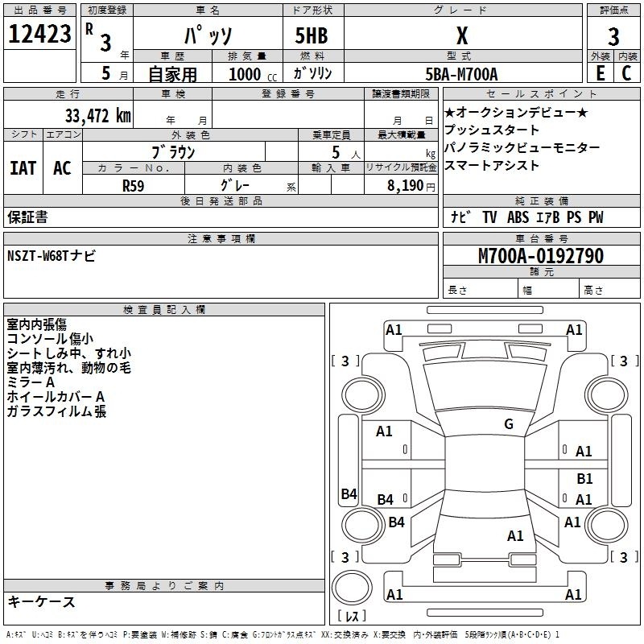Viewport: 644px width, 644px height.
Task: Select the 後日発送部品 header
Action: [221, 200]
